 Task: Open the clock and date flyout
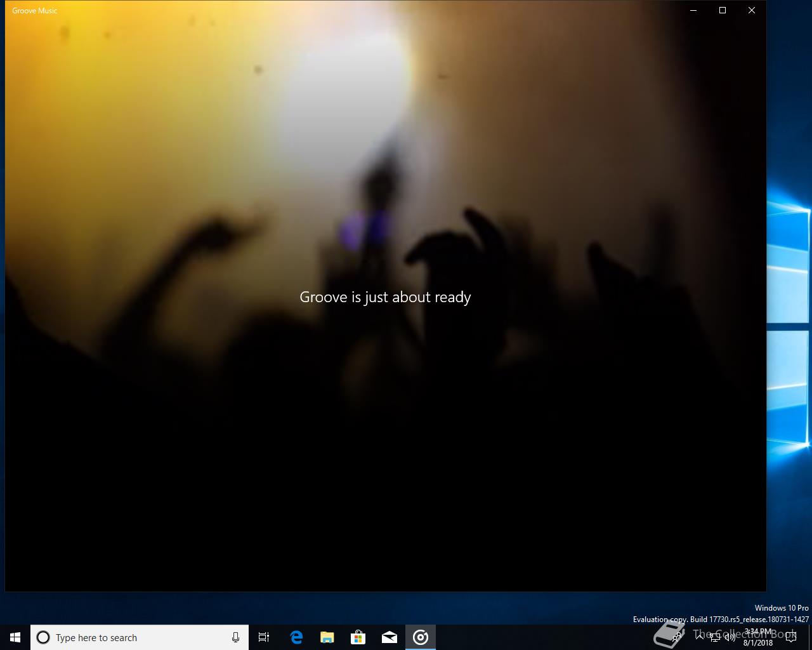click(x=758, y=637)
